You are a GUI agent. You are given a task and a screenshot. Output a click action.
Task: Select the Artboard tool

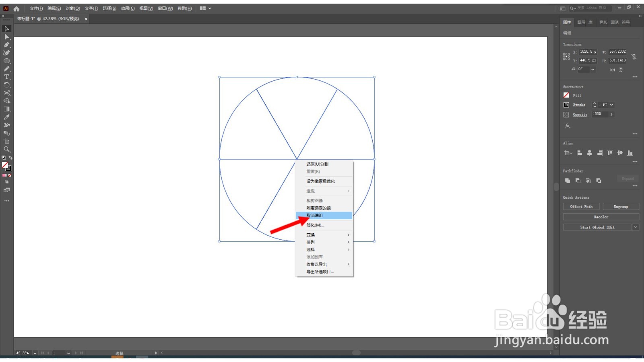tap(6, 141)
